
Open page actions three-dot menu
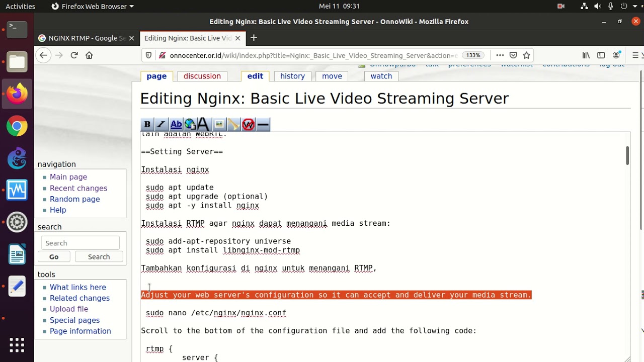tap(500, 55)
